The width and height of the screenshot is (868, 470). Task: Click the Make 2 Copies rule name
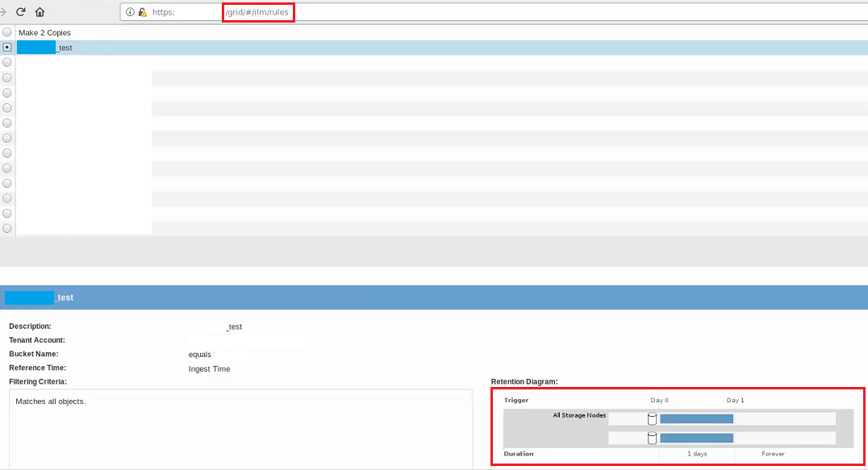(x=44, y=33)
